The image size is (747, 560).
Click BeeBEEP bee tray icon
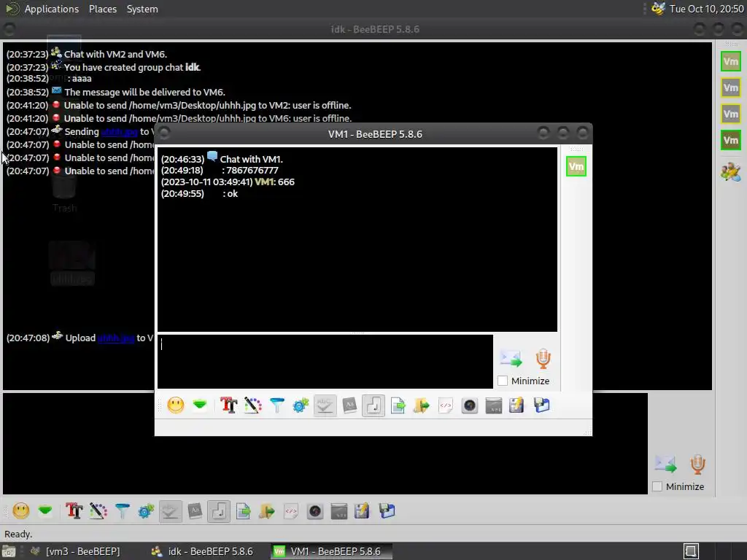(658, 9)
